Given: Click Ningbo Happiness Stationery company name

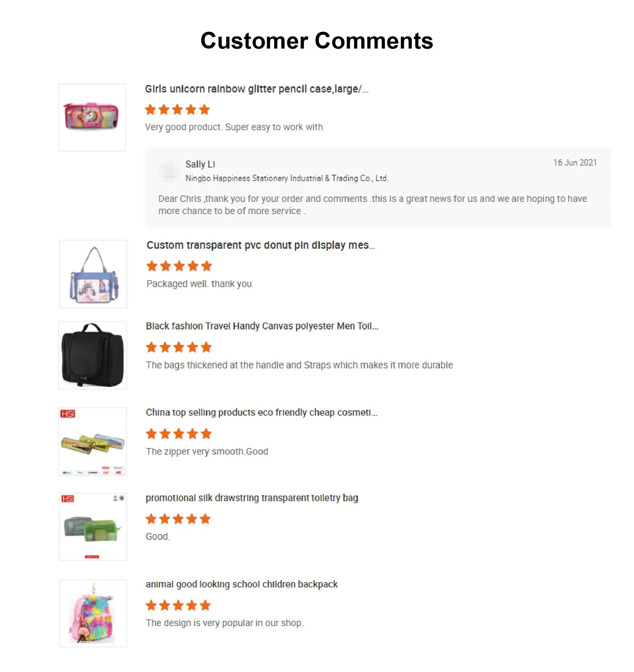Looking at the screenshot, I should 287,178.
